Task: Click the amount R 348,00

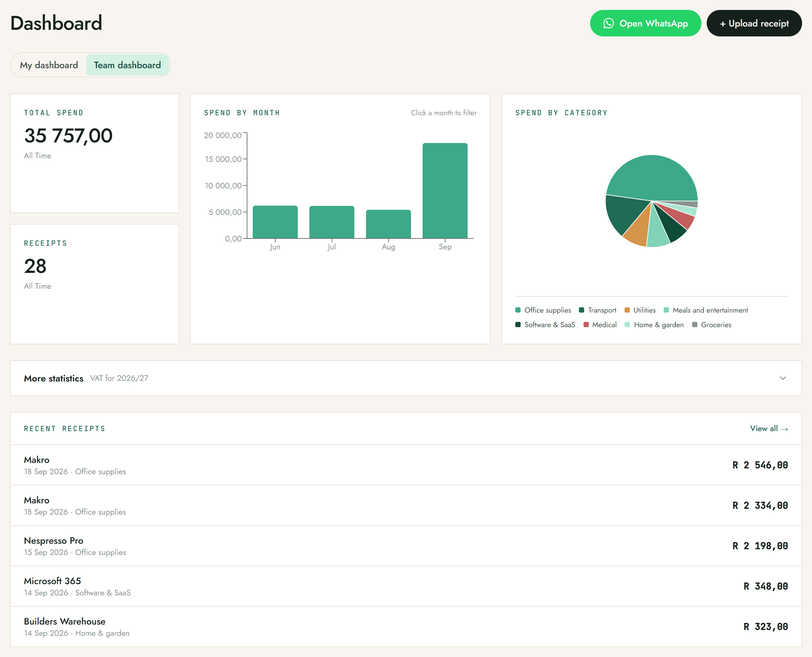Action: pos(765,586)
